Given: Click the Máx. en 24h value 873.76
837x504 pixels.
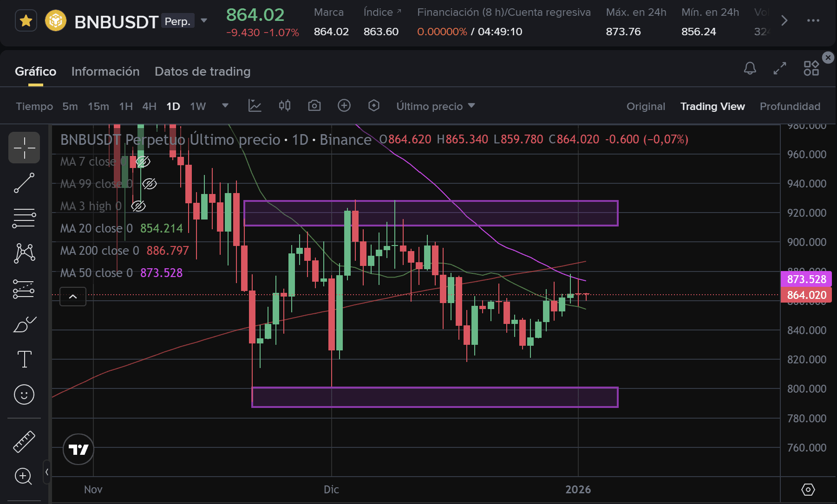Looking at the screenshot, I should tap(623, 32).
